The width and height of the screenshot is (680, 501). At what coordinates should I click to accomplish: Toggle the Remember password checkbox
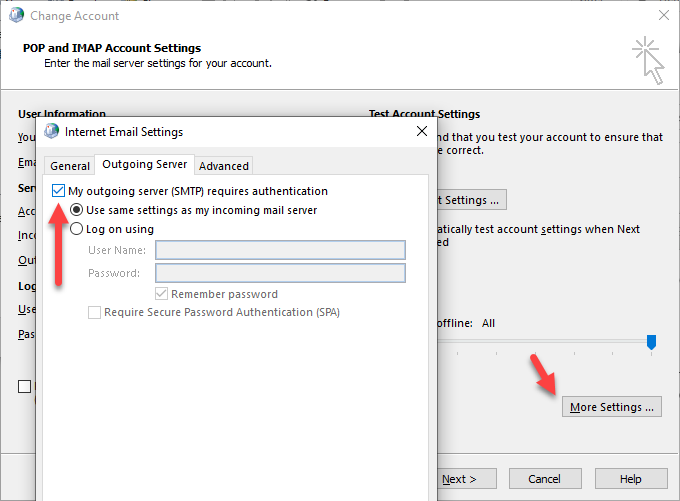161,294
